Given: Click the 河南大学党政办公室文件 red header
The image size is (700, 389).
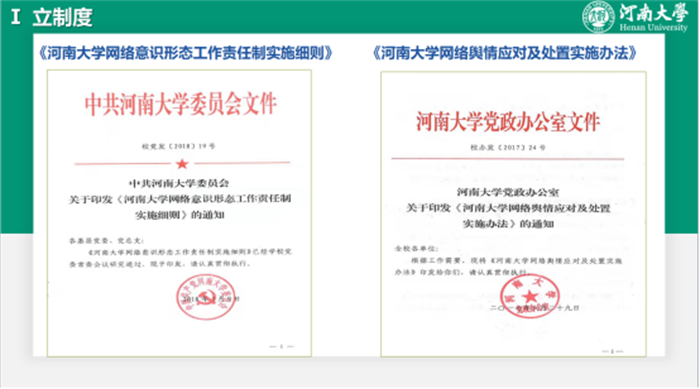Looking at the screenshot, I should [x=508, y=121].
